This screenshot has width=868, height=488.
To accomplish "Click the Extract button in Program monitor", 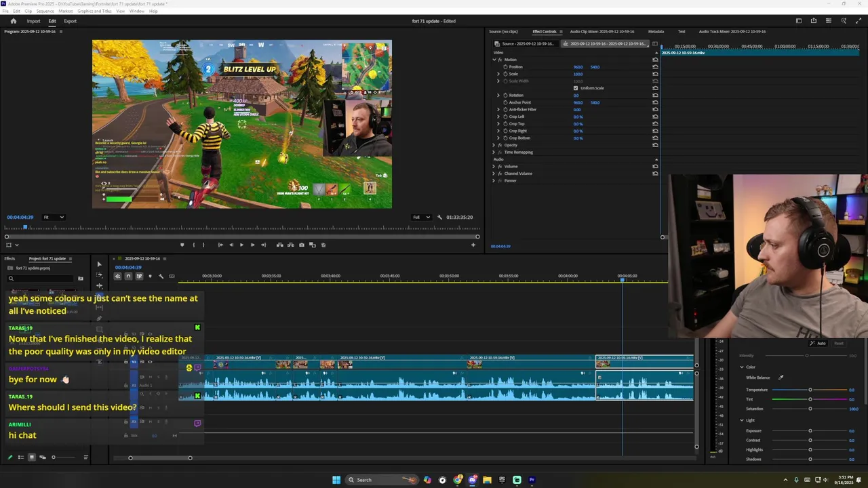I will (x=290, y=245).
